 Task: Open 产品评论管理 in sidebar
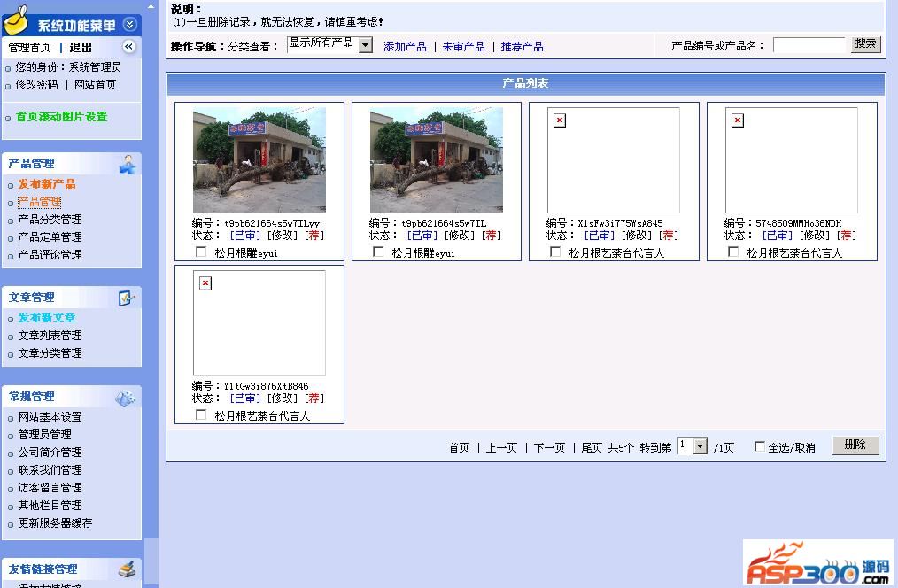[x=50, y=255]
